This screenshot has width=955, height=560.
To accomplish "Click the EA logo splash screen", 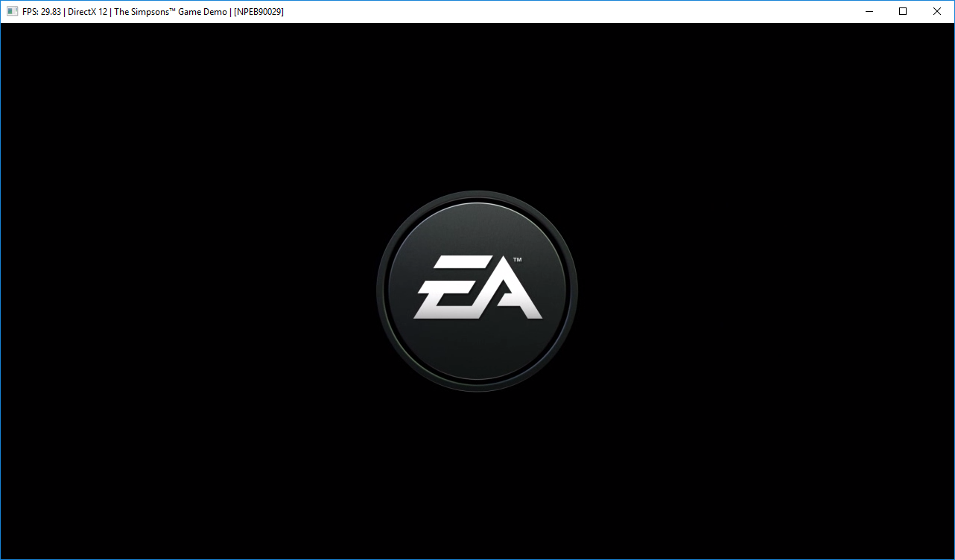I will pyautogui.click(x=477, y=290).
